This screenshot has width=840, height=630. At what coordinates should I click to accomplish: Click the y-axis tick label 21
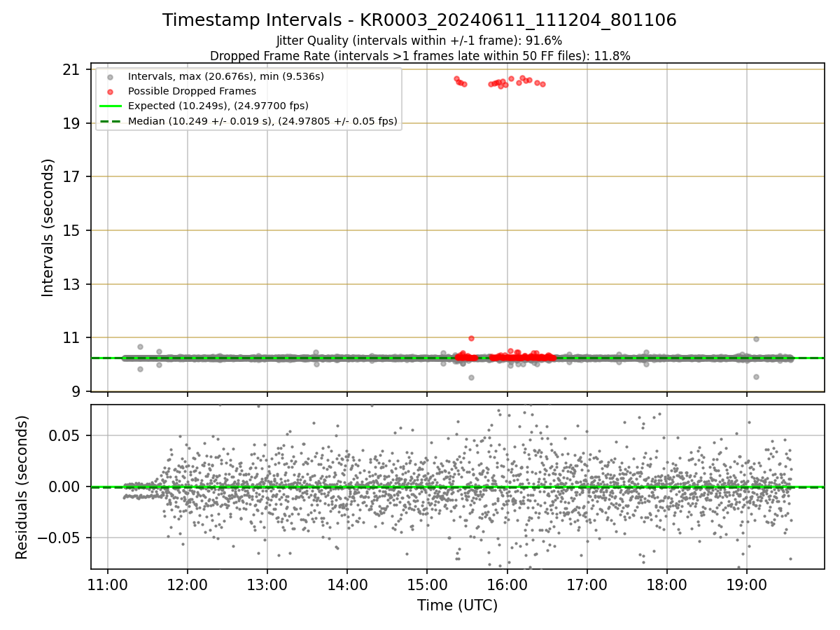tap(71, 69)
